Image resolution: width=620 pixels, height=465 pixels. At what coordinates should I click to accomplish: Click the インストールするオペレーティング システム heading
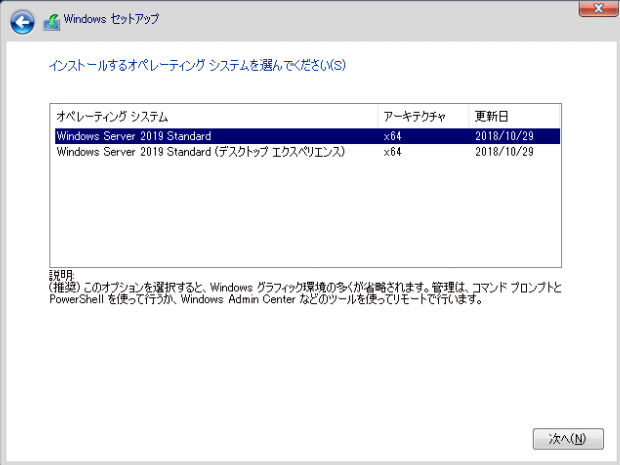click(197, 65)
